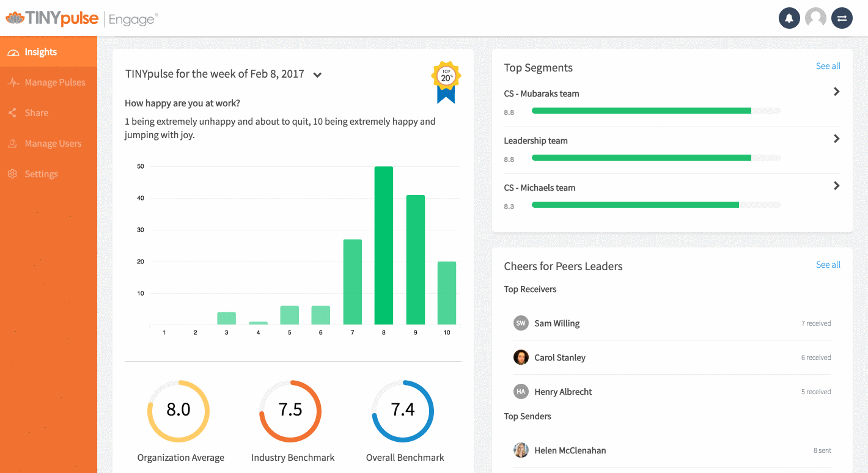Screen dimensions: 868x473
Task: Click the '5 received' count
Action: point(816,392)
